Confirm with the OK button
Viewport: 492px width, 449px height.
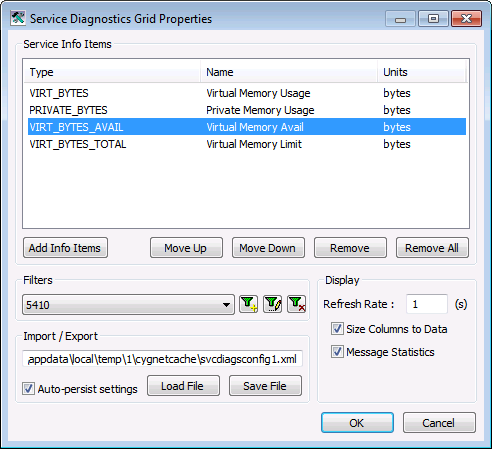pyautogui.click(x=357, y=423)
